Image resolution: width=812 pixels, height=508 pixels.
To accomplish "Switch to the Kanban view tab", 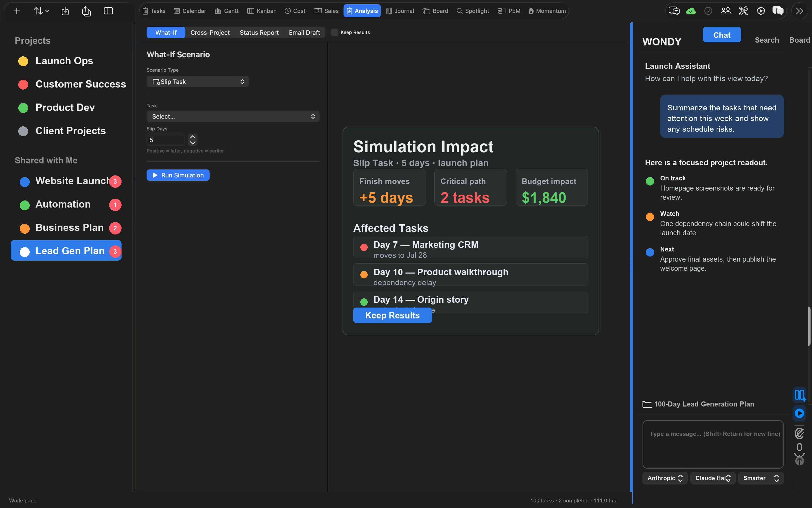I will [262, 11].
